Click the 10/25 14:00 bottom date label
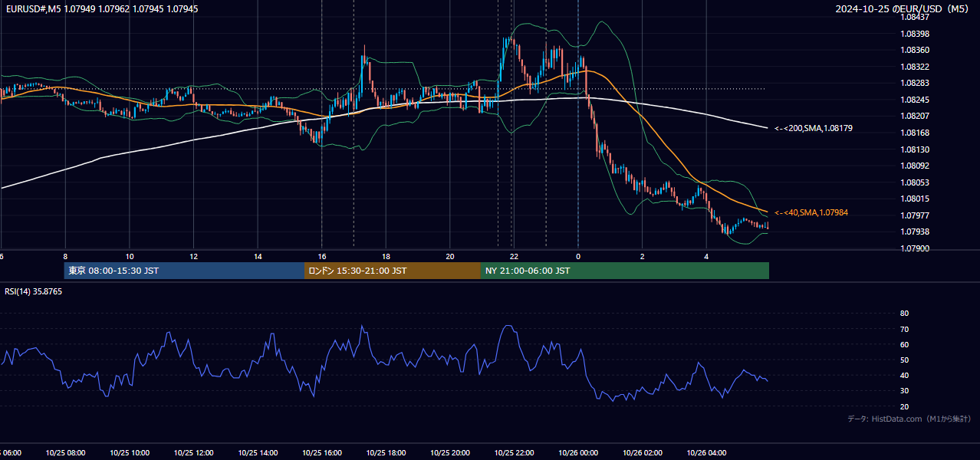This screenshot has height=460, width=980. click(258, 453)
